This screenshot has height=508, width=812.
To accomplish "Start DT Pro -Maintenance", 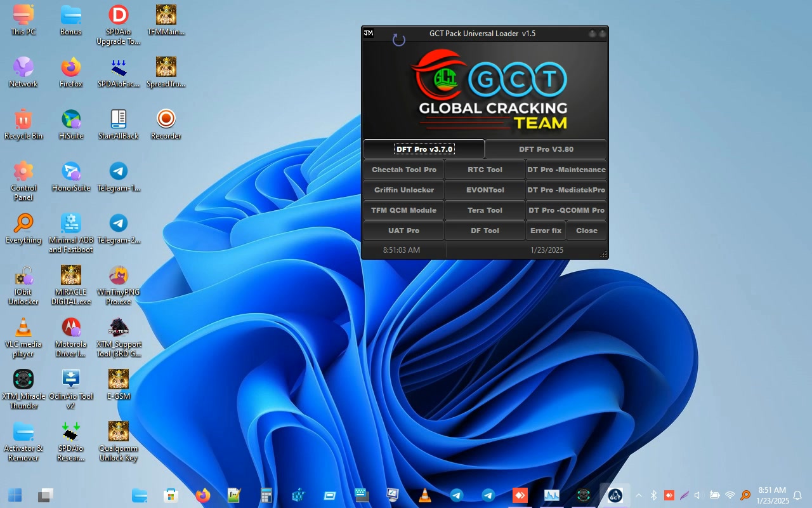I will pyautogui.click(x=566, y=170).
